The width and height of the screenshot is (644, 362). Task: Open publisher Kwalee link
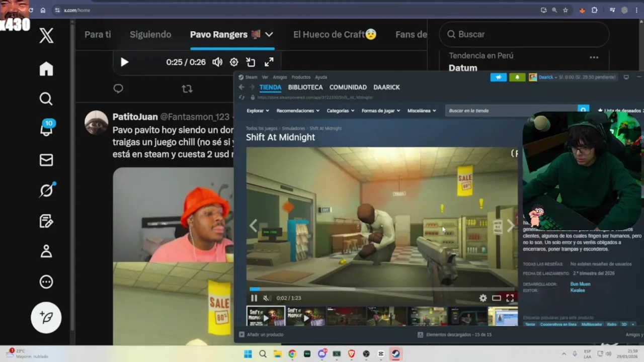[x=578, y=290]
